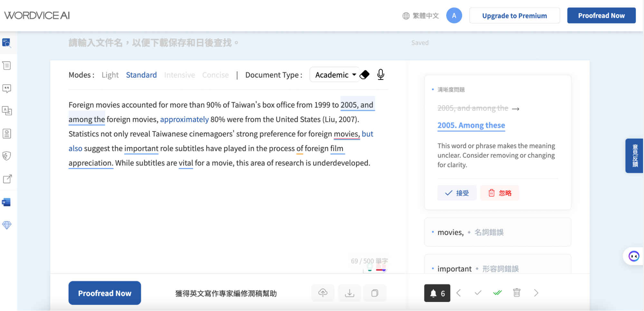Ignore all suggestions via trash icon
644x311 pixels.
[x=516, y=293]
